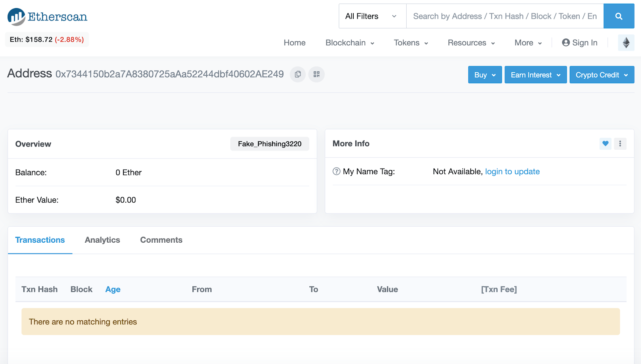
Task: Click the login to update link
Action: (512, 171)
